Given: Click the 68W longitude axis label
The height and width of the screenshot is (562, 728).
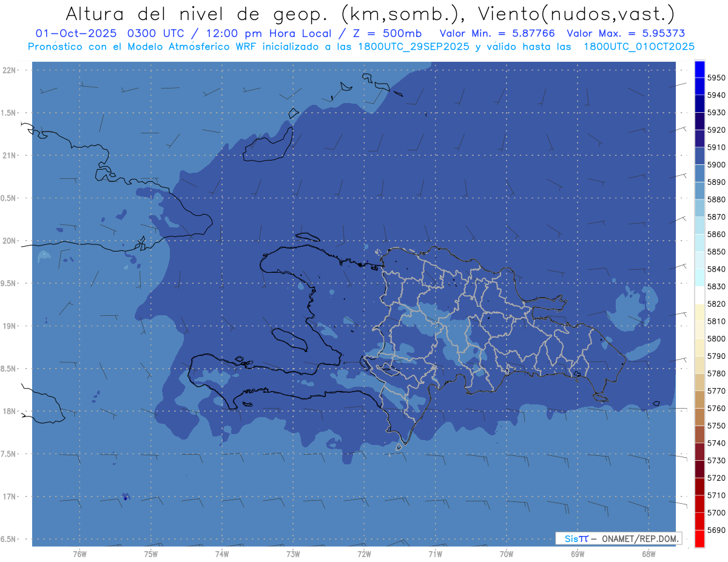Looking at the screenshot, I should pos(648,554).
